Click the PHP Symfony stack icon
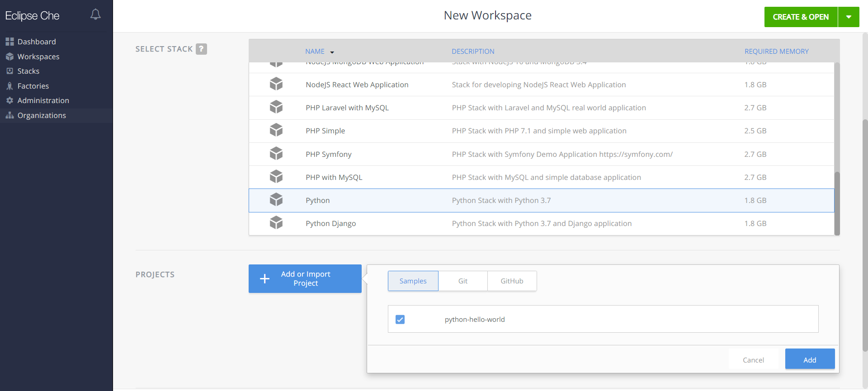Viewport: 868px width, 391px height. (x=276, y=154)
